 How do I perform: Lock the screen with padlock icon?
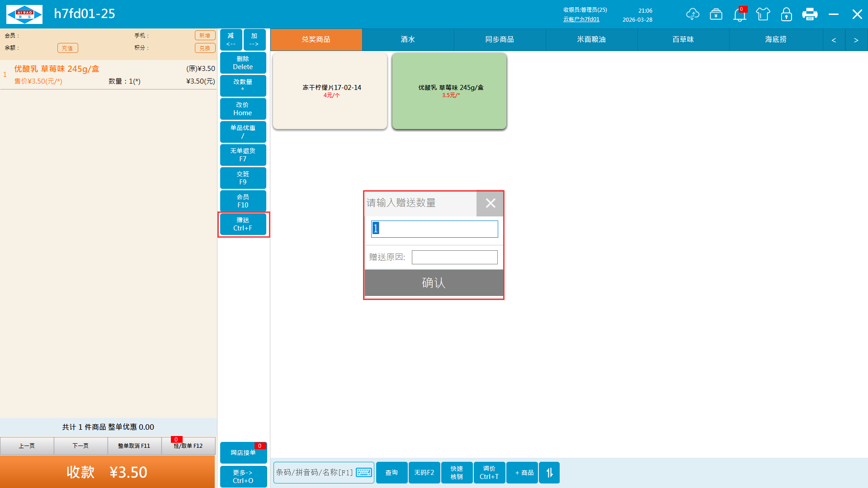[x=786, y=14]
